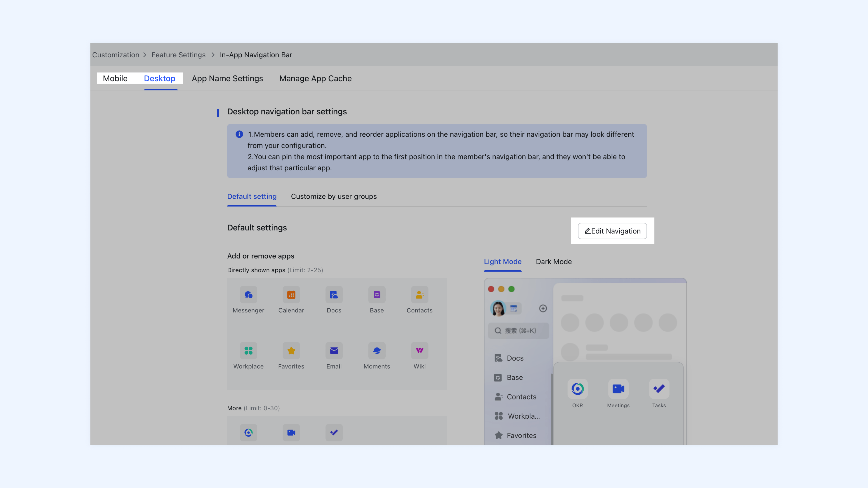Select the Favorites star icon in the apps grid
This screenshot has height=488, width=868.
(291, 351)
